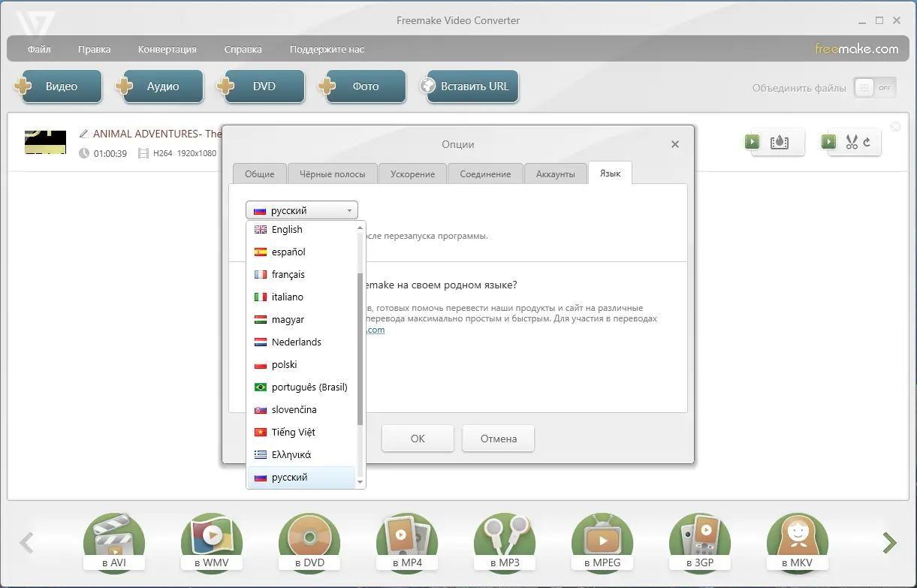Viewport: 917px width, 588px height.
Task: Click the ANIMAL ADVENTURES video title
Action: (x=157, y=134)
